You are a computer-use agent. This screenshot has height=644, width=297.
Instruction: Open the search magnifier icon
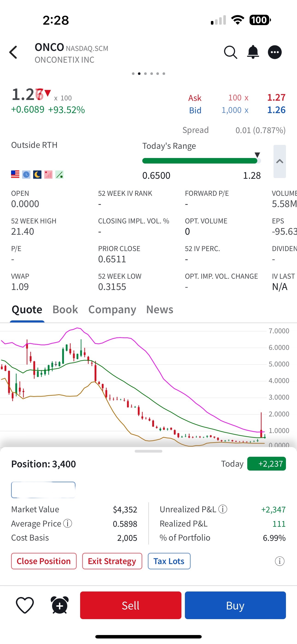click(230, 52)
